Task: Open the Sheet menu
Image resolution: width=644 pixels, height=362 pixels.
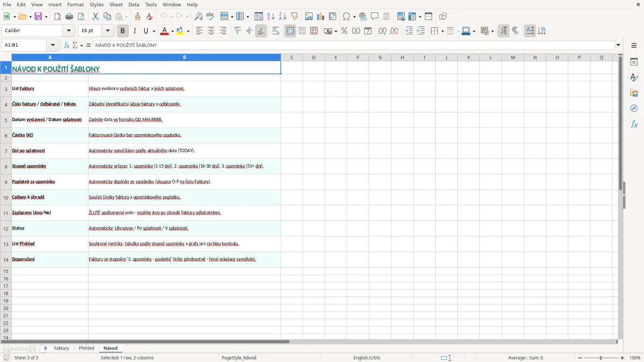Action: point(115,4)
